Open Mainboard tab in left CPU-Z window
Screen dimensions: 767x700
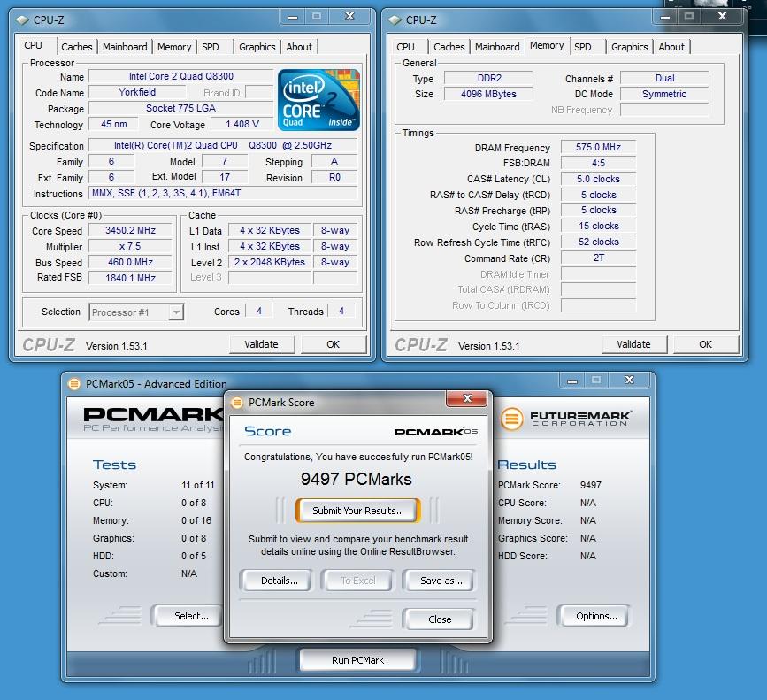[x=125, y=47]
